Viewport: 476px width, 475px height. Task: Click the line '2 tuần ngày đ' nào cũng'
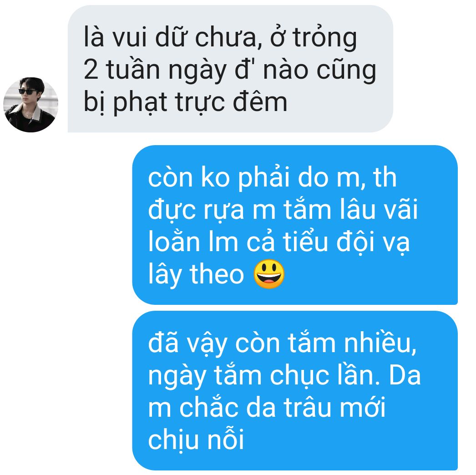pos(230,71)
